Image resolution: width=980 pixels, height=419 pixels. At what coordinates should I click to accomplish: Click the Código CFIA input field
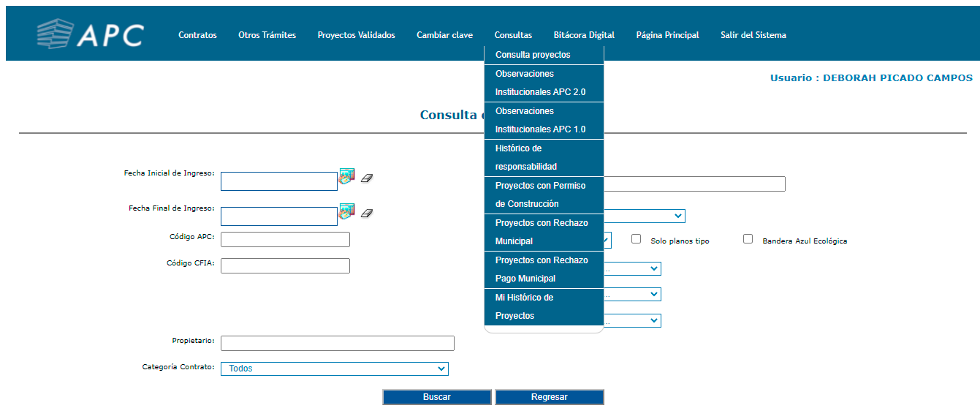[x=285, y=265]
